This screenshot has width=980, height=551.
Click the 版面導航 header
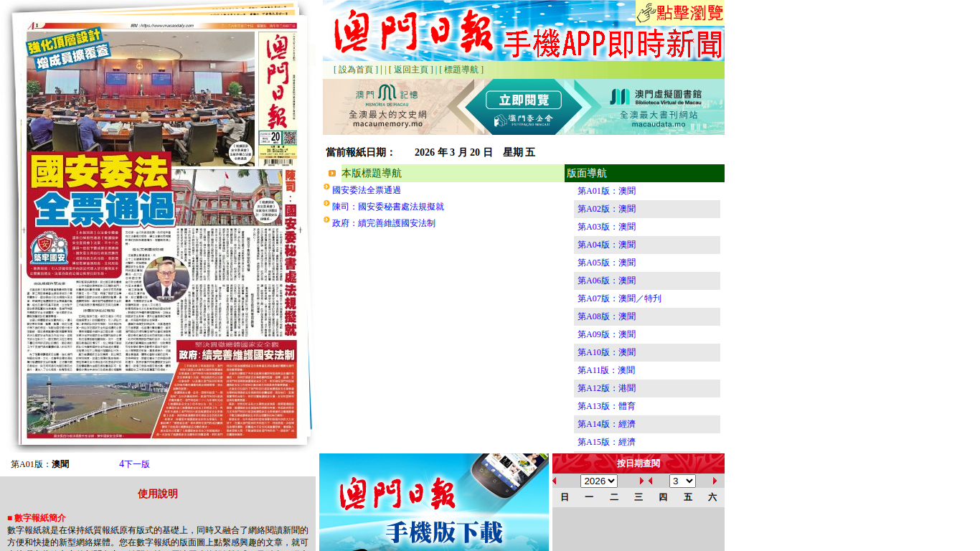644,173
